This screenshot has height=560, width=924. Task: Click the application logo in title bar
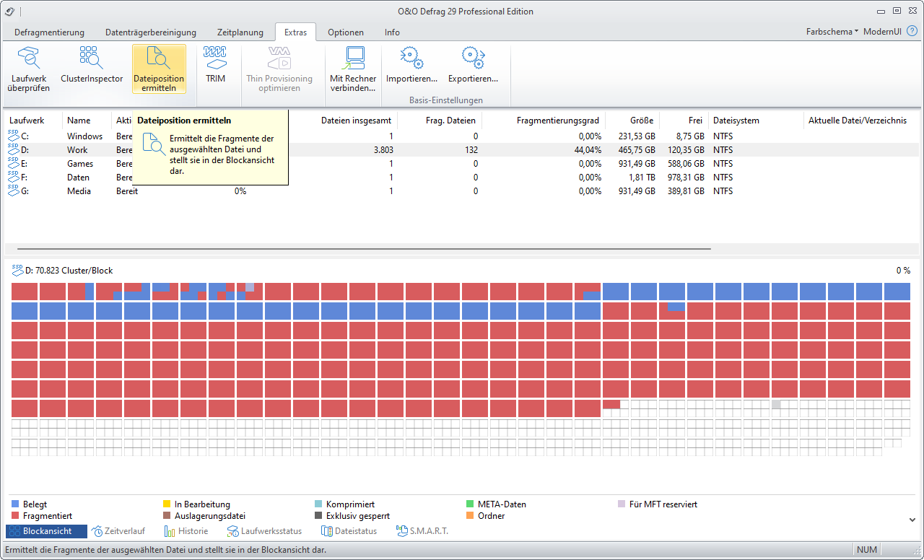point(9,10)
